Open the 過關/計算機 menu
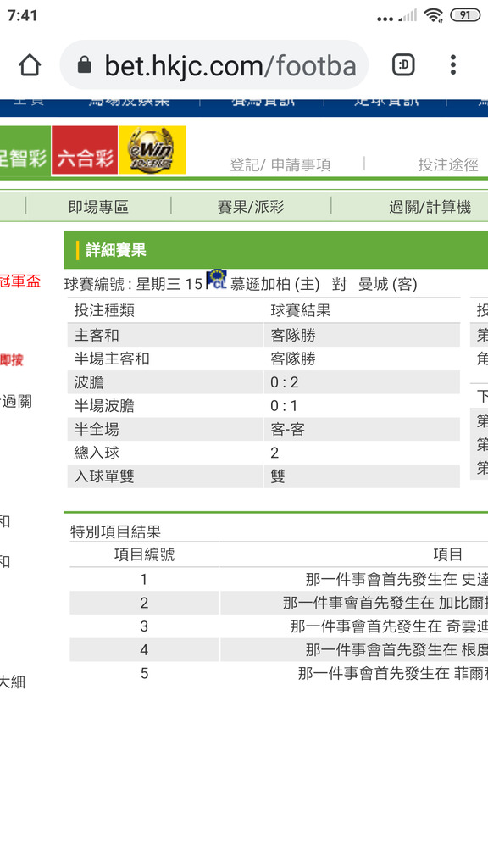 [430, 207]
